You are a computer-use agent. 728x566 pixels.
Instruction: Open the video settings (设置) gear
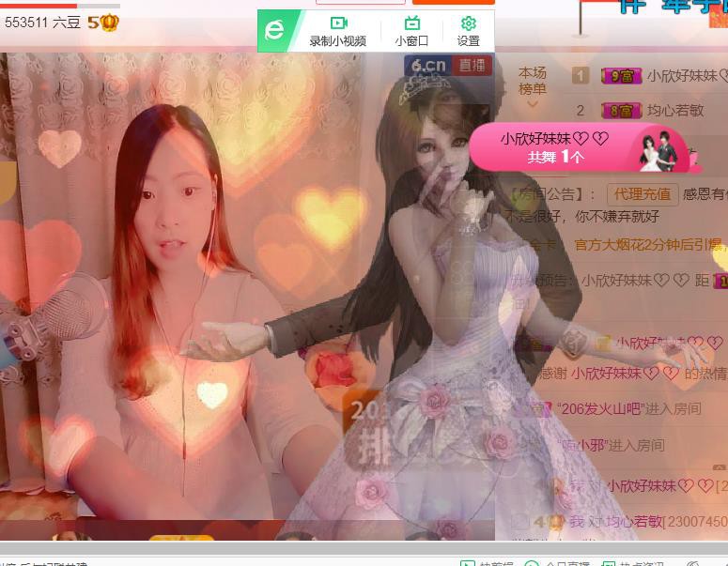468,31
